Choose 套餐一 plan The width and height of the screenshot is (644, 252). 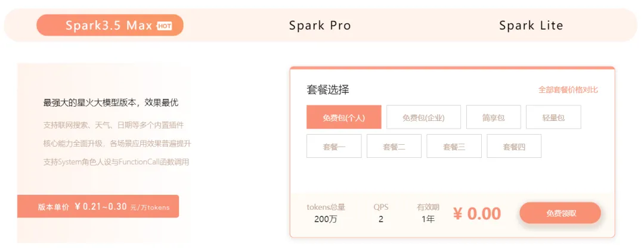click(x=334, y=147)
